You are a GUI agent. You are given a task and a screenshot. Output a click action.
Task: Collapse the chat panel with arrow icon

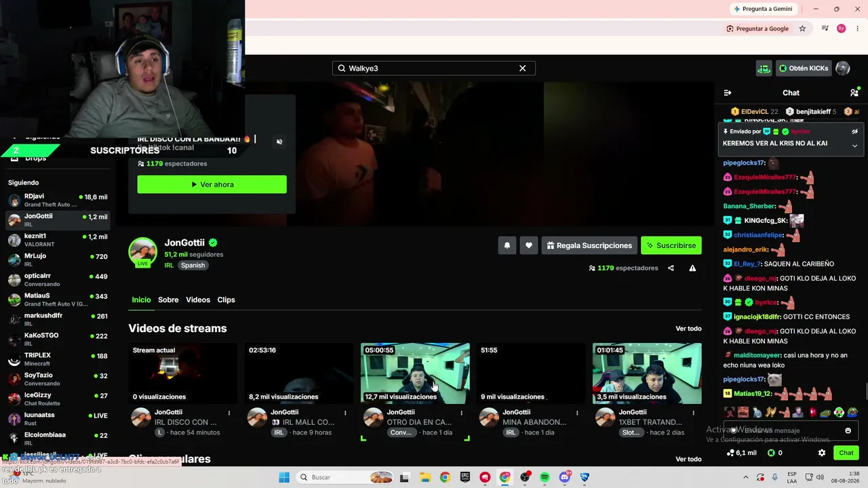click(728, 93)
